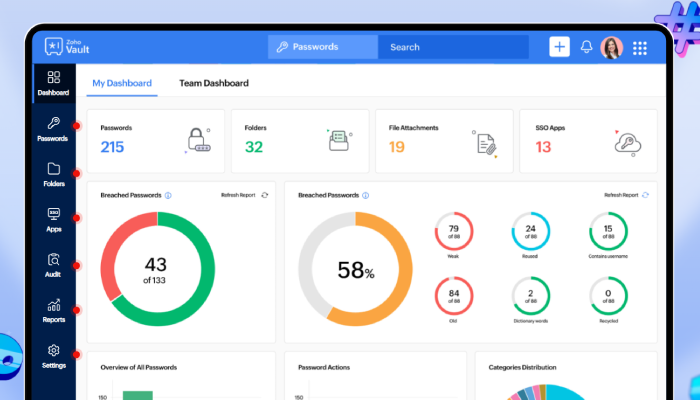This screenshot has height=400, width=700.
Task: Click the Categories Distribution heading
Action: [522, 367]
